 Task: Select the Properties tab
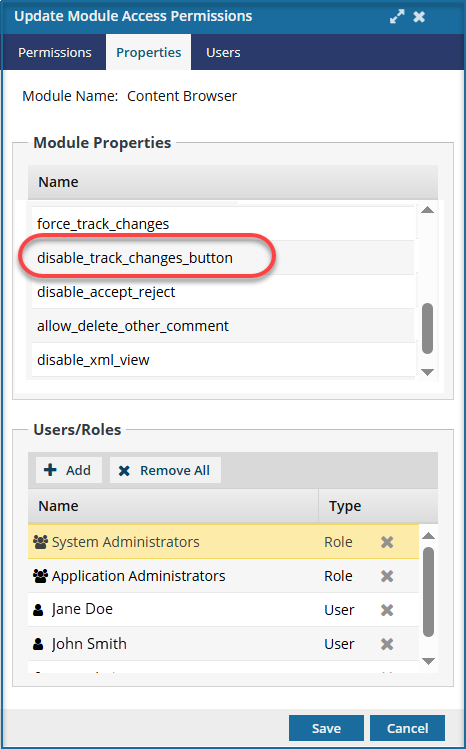(x=148, y=52)
